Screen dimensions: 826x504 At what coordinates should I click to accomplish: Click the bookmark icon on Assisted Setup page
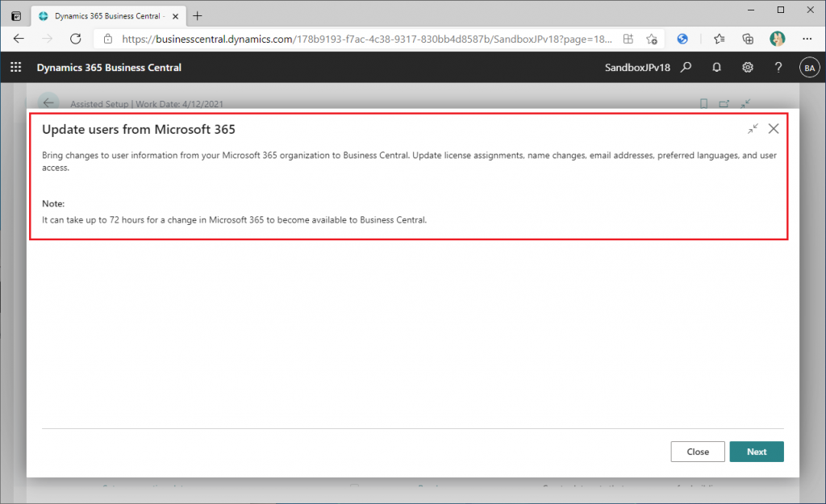(x=703, y=104)
